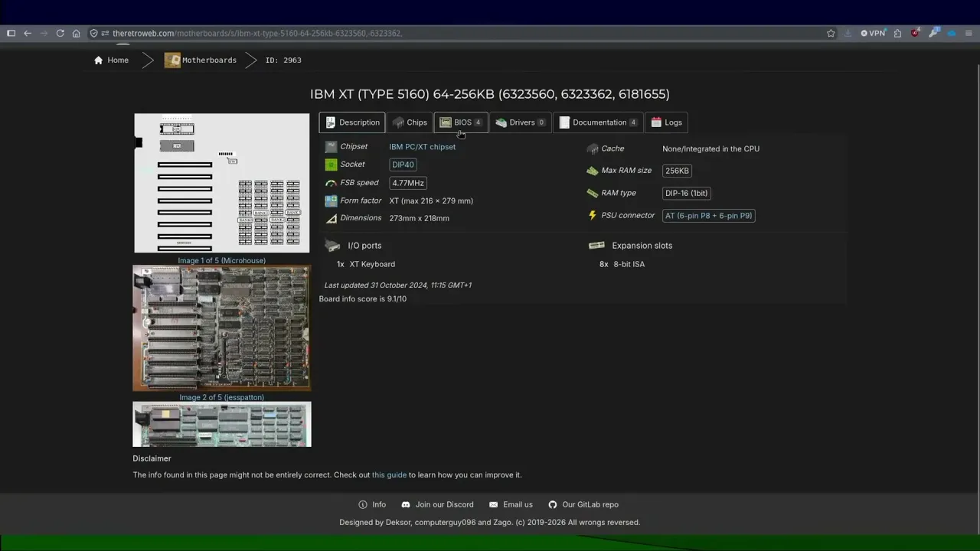Click the page title 'IBM XT (TYPE 5160)' heading
The image size is (980, 551).
490,94
